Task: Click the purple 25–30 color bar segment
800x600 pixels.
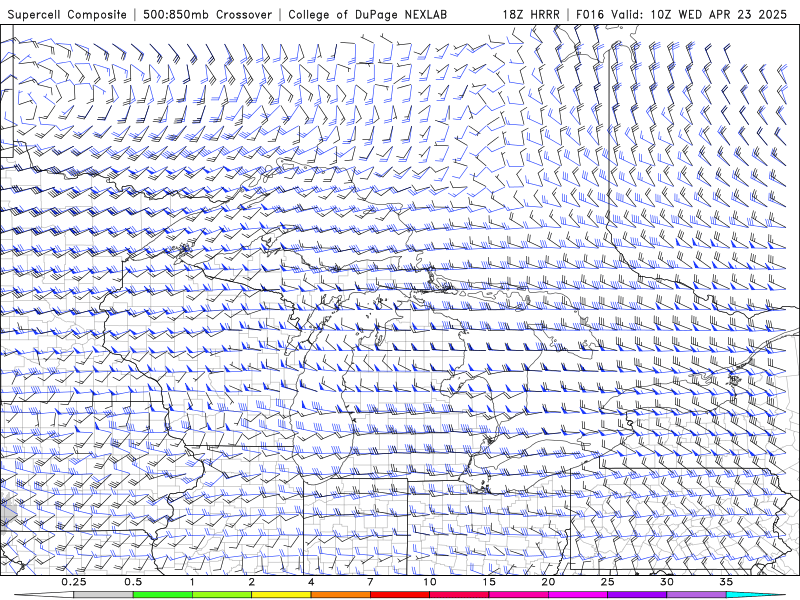Action: pyautogui.click(x=637, y=595)
